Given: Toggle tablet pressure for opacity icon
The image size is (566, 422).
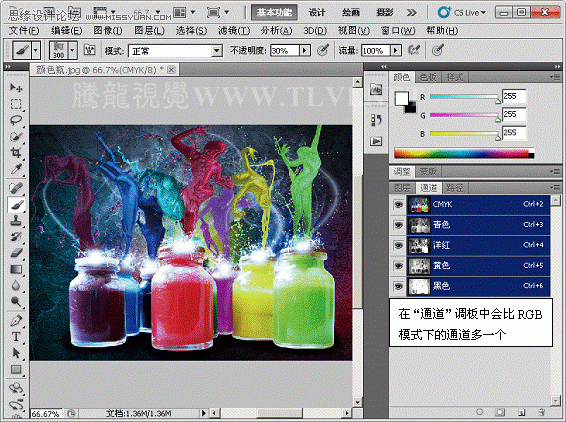Looking at the screenshot, I should click(323, 50).
